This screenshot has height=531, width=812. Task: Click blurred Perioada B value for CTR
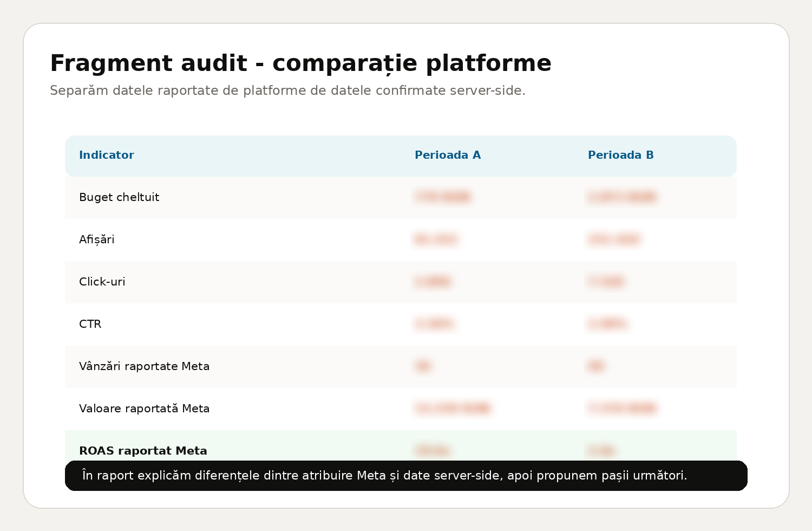[x=607, y=324]
